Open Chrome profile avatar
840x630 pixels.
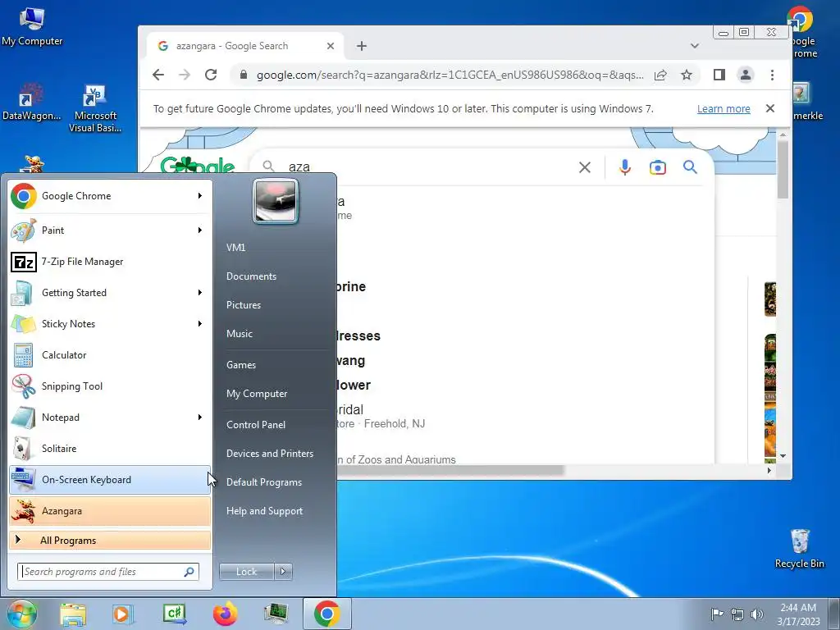[746, 75]
